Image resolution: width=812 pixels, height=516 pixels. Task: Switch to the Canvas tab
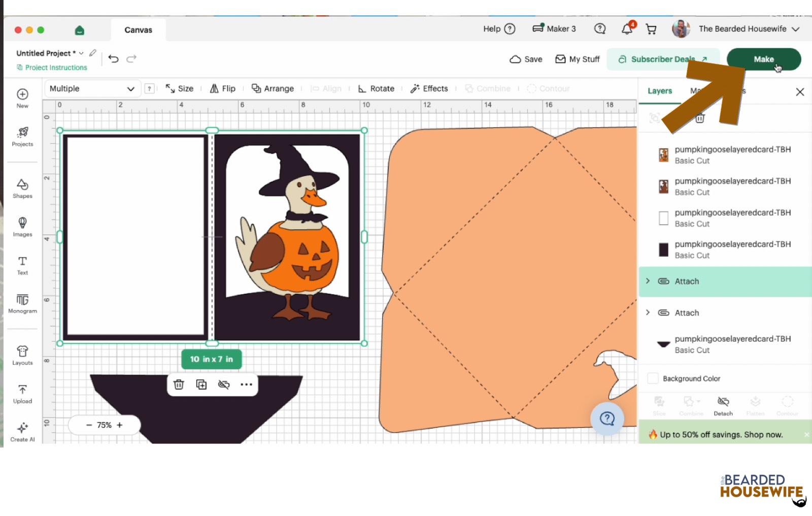pyautogui.click(x=138, y=30)
